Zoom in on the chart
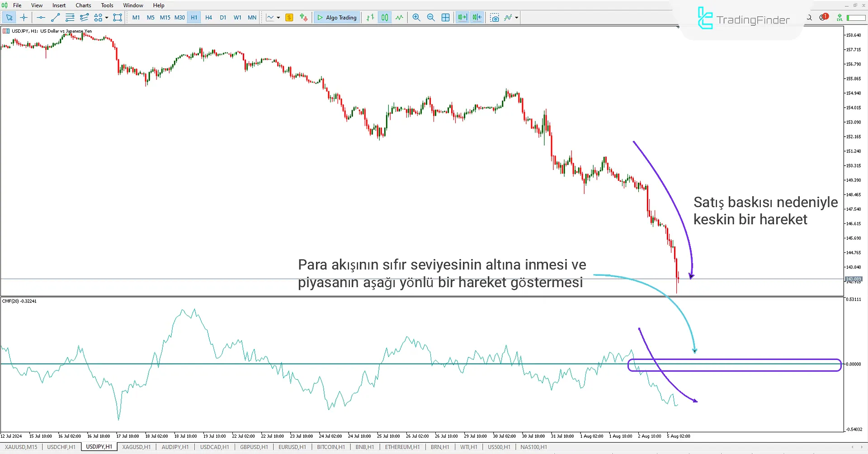 point(416,18)
